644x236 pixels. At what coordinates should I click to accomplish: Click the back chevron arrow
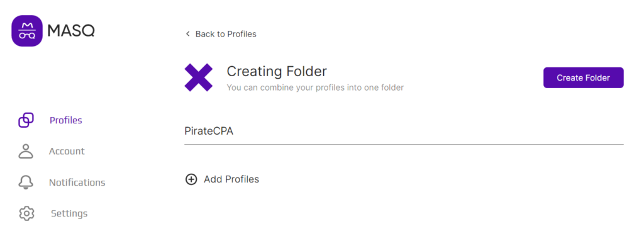[187, 34]
